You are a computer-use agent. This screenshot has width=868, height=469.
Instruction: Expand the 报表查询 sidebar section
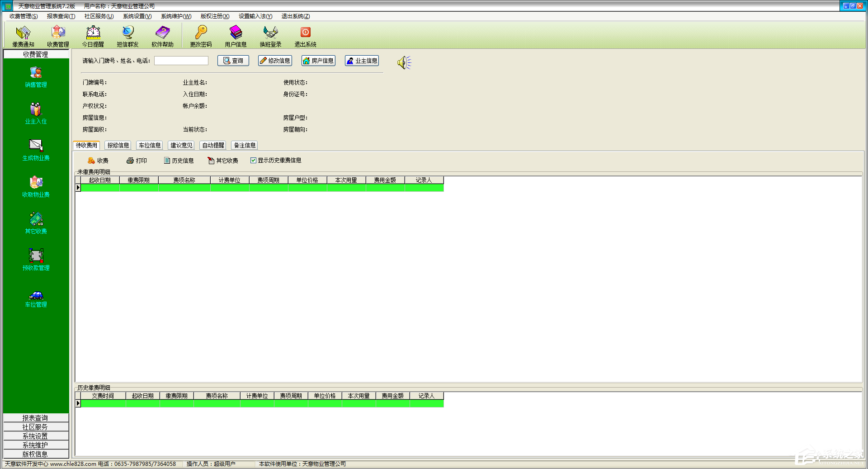35,418
